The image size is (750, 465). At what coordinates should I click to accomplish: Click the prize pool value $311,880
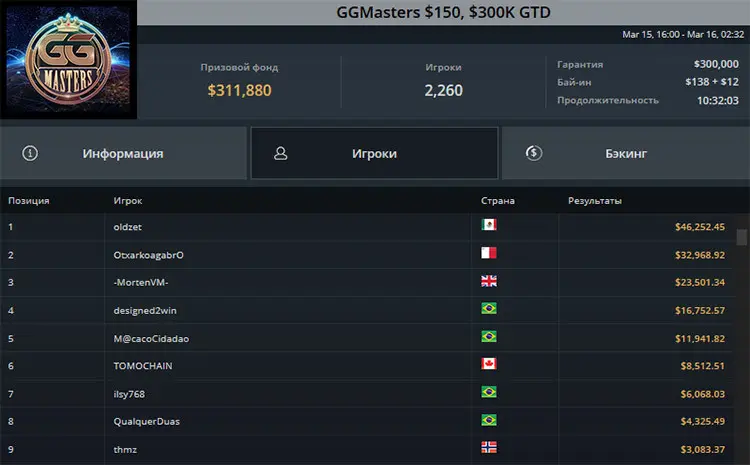coord(240,90)
